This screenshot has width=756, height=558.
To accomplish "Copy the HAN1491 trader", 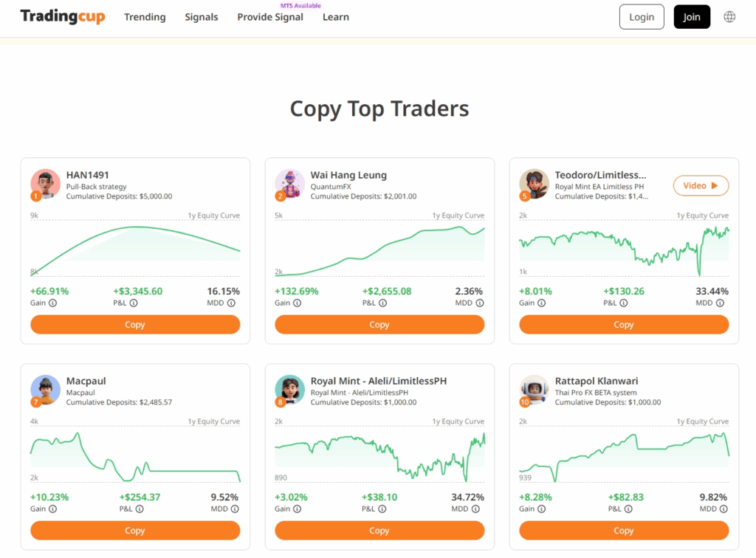I will point(135,325).
